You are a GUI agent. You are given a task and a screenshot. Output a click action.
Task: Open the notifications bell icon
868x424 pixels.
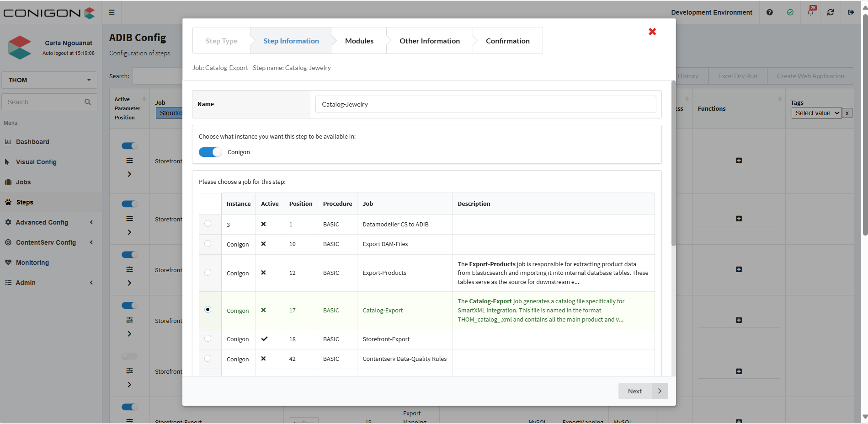tap(810, 12)
